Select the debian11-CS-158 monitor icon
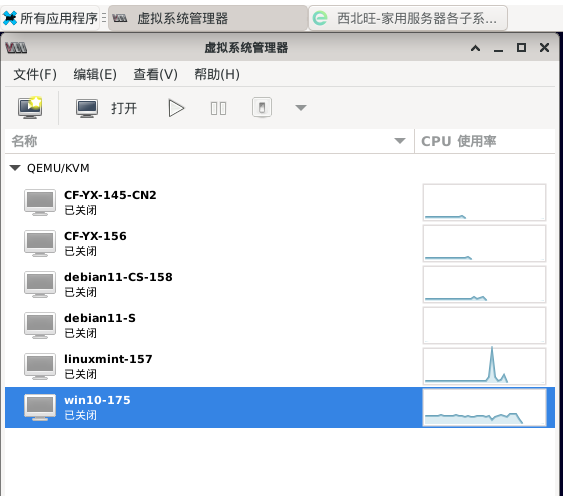Viewport: 563px width, 496px height. click(x=40, y=284)
